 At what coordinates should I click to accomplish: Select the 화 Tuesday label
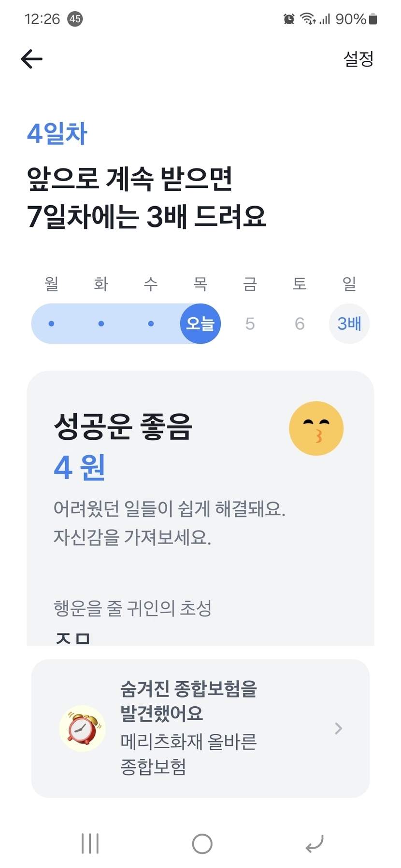101,283
